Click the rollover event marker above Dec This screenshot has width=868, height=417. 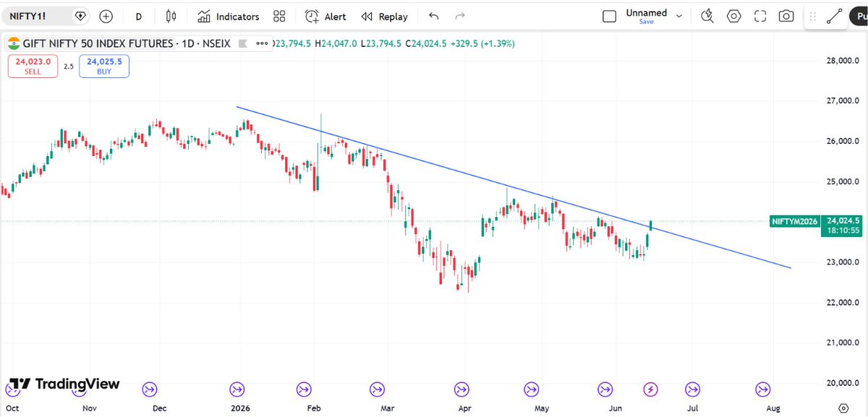(150, 390)
